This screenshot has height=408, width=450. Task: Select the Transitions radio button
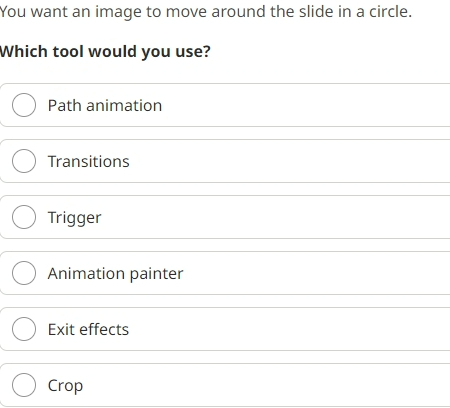[24, 161]
